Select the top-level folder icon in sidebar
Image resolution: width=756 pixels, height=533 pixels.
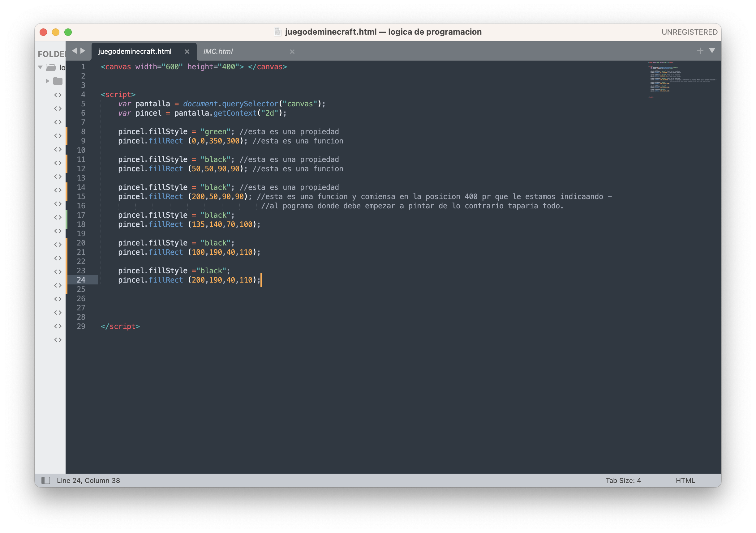(51, 67)
